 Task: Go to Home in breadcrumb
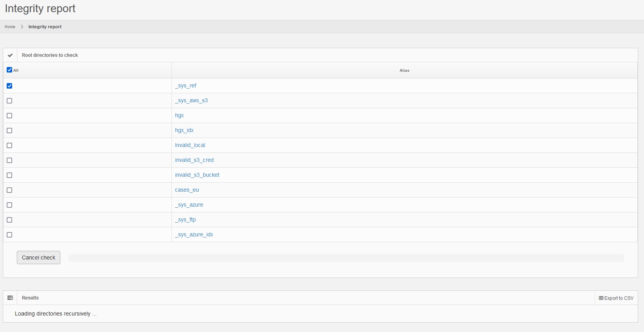(10, 27)
